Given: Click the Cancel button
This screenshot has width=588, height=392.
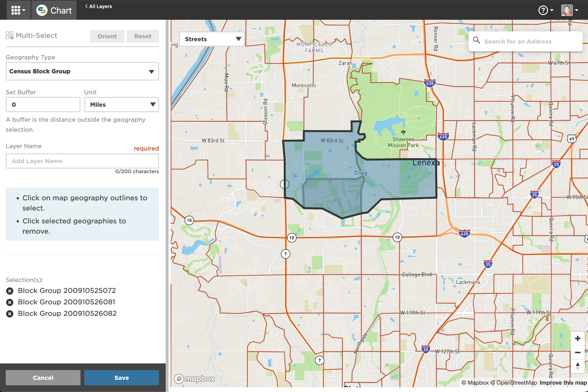Looking at the screenshot, I should (x=43, y=377).
